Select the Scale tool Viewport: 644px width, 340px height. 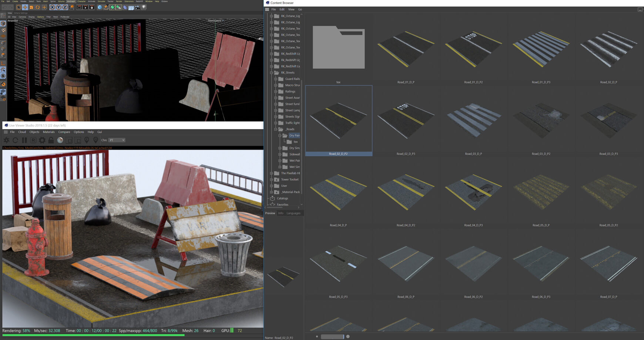(x=31, y=7)
